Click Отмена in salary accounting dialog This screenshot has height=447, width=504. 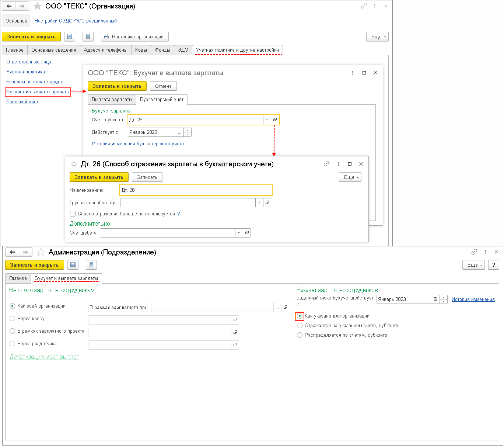coord(163,86)
